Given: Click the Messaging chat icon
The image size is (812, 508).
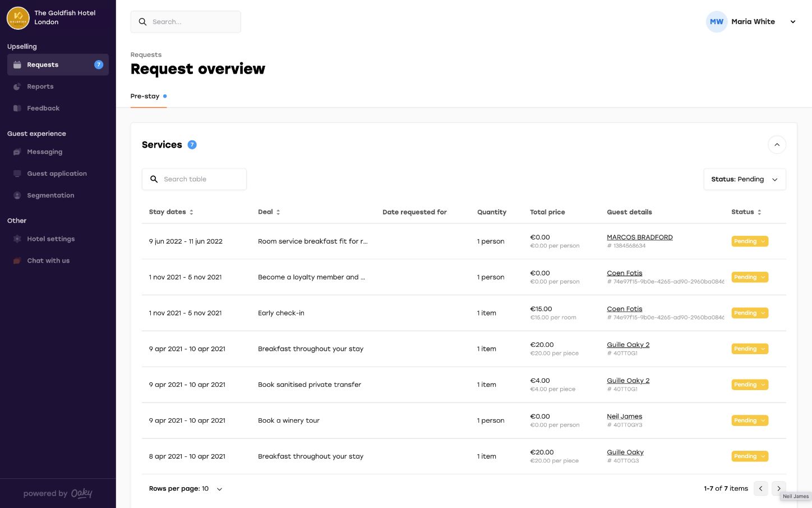Looking at the screenshot, I should click(x=17, y=152).
